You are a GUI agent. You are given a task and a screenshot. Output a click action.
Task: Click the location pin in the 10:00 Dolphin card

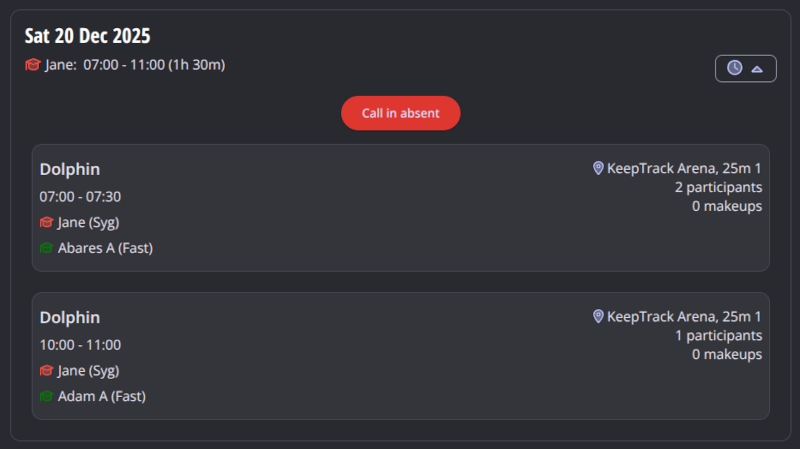click(x=598, y=316)
